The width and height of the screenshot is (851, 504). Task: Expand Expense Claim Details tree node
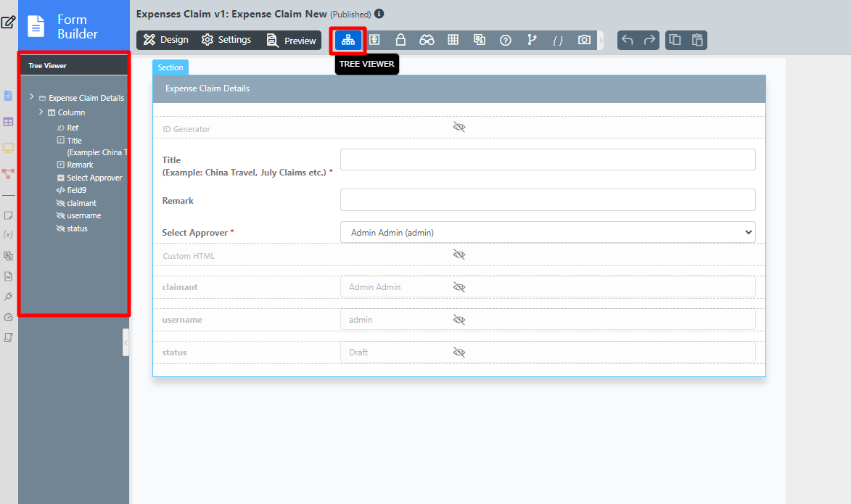pos(31,97)
